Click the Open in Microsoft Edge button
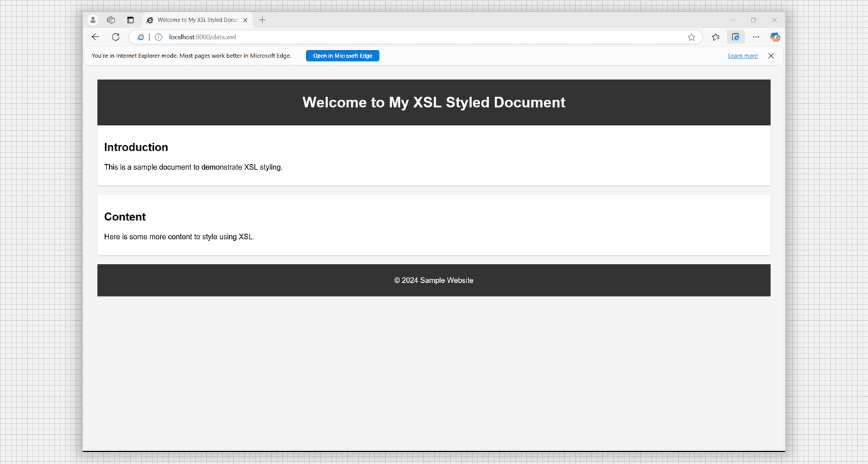The width and height of the screenshot is (868, 464). (x=342, y=56)
